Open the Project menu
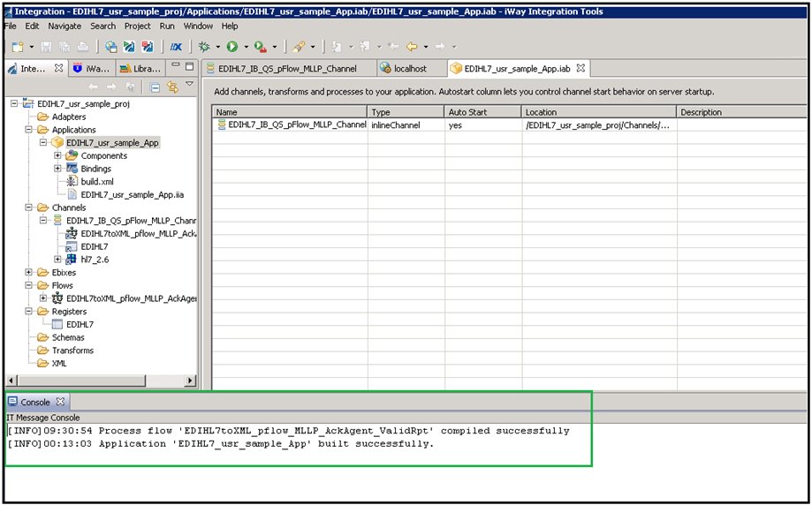 [x=137, y=26]
